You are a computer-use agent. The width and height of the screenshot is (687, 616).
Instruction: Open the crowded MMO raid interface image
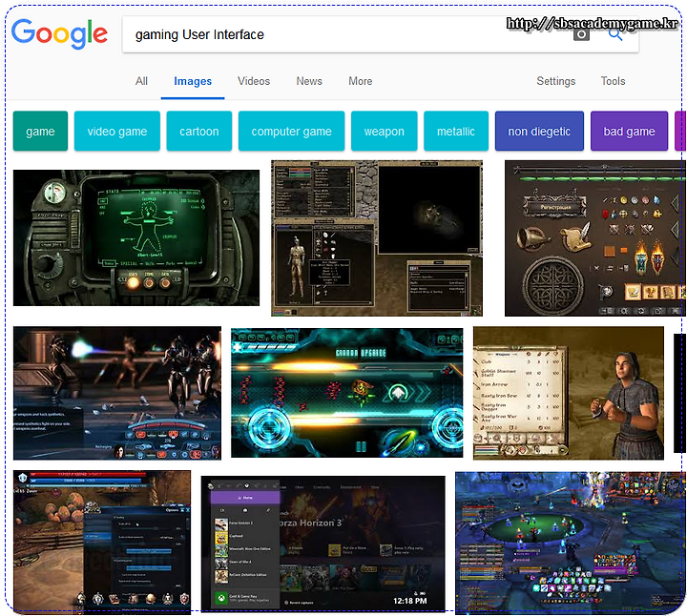(570, 543)
